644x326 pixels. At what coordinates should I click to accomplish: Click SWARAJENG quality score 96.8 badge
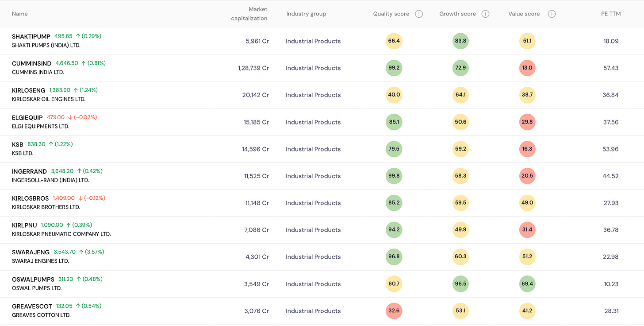click(x=394, y=257)
